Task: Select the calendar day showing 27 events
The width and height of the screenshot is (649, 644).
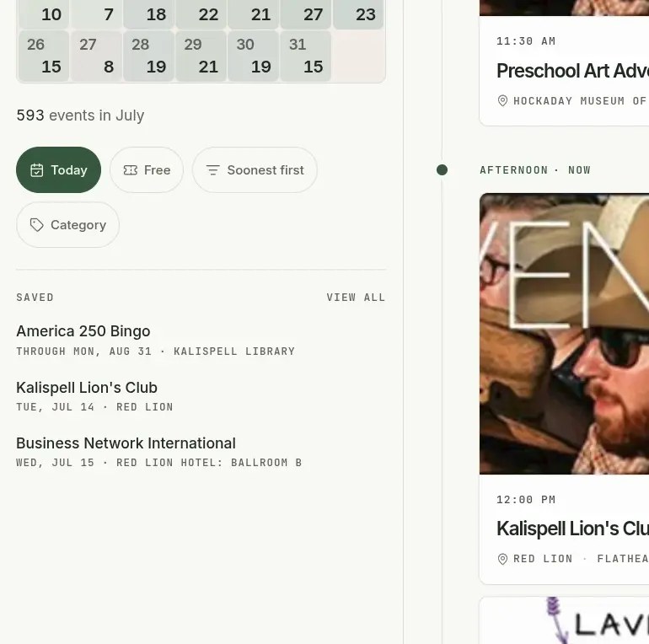Action: coord(306,14)
